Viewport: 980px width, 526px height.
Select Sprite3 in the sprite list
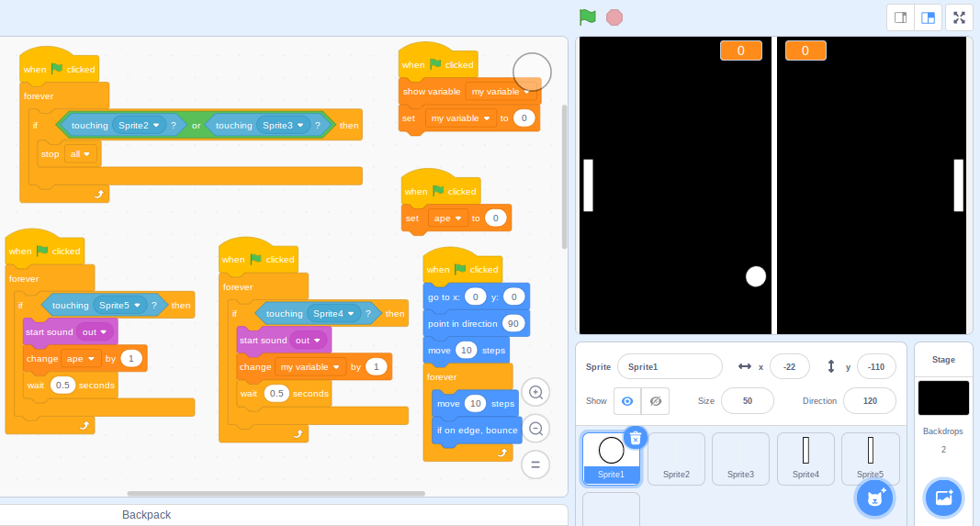pyautogui.click(x=740, y=459)
